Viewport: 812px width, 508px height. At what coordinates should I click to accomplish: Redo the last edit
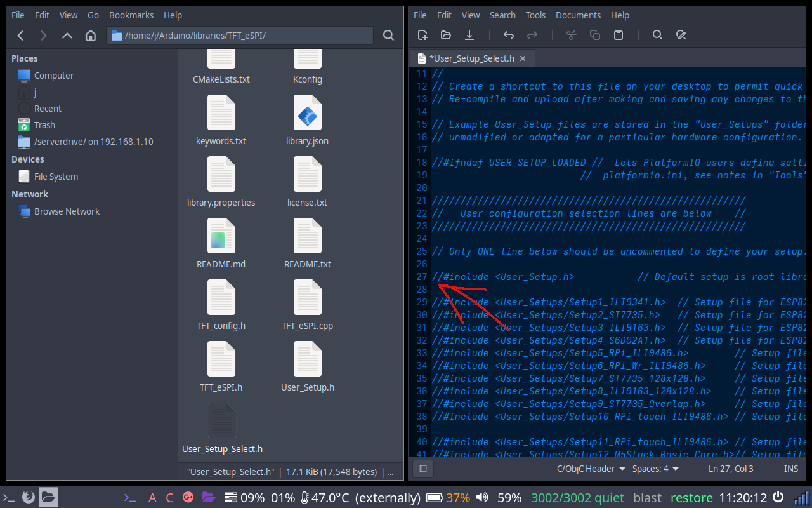(532, 35)
